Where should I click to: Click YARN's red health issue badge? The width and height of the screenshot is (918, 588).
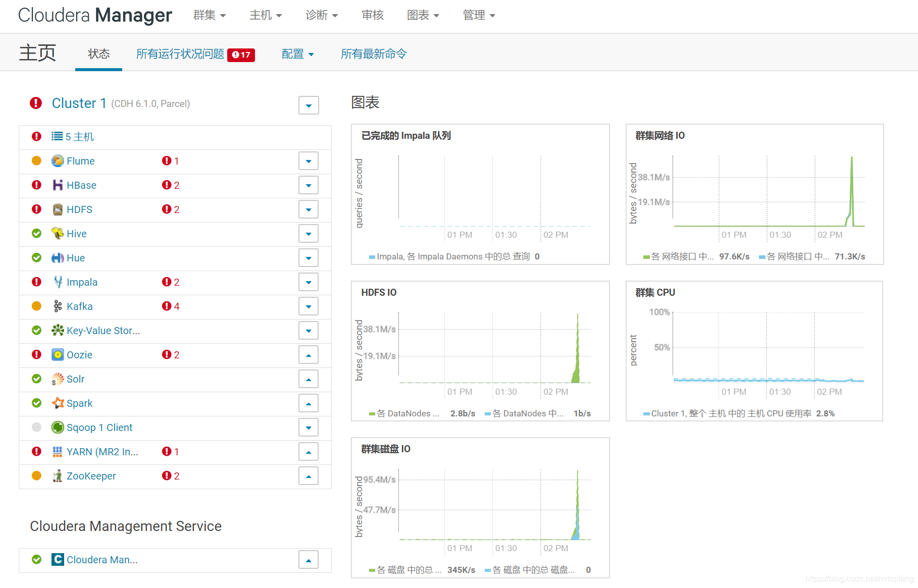171,452
